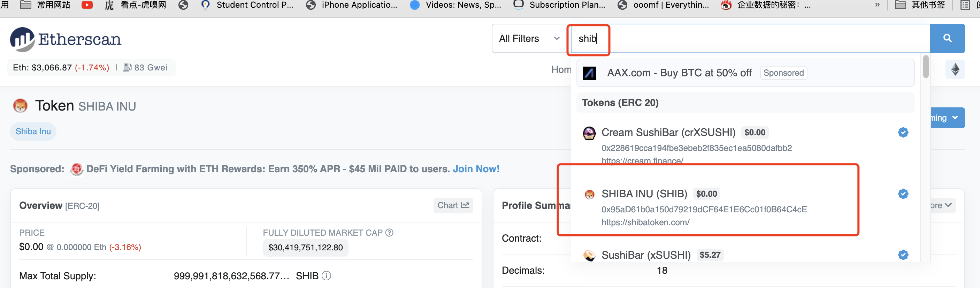Click the Etherscan logo
Image resolution: width=980 pixels, height=288 pixels.
pyautogui.click(x=66, y=39)
